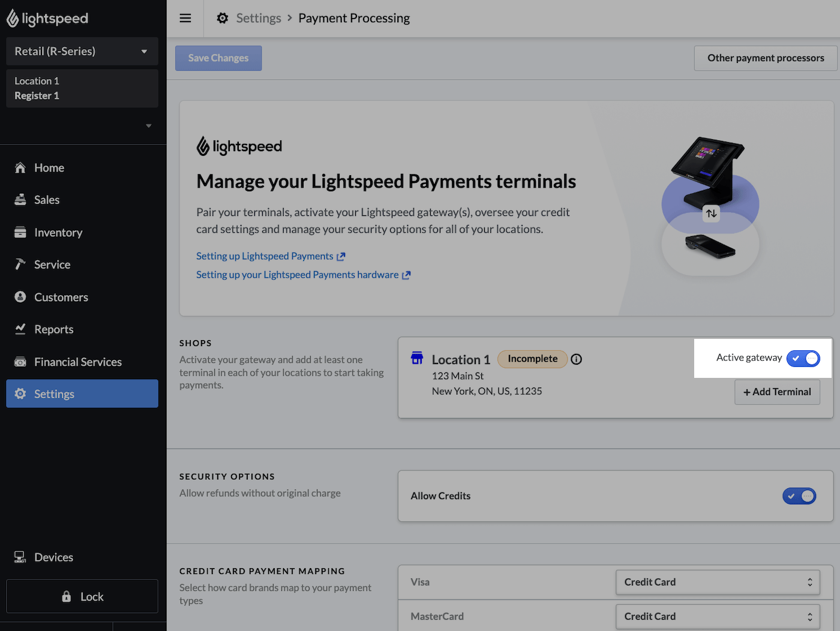The height and width of the screenshot is (631, 840).
Task: Click the lock icon in the sidebar
Action: pos(67,596)
